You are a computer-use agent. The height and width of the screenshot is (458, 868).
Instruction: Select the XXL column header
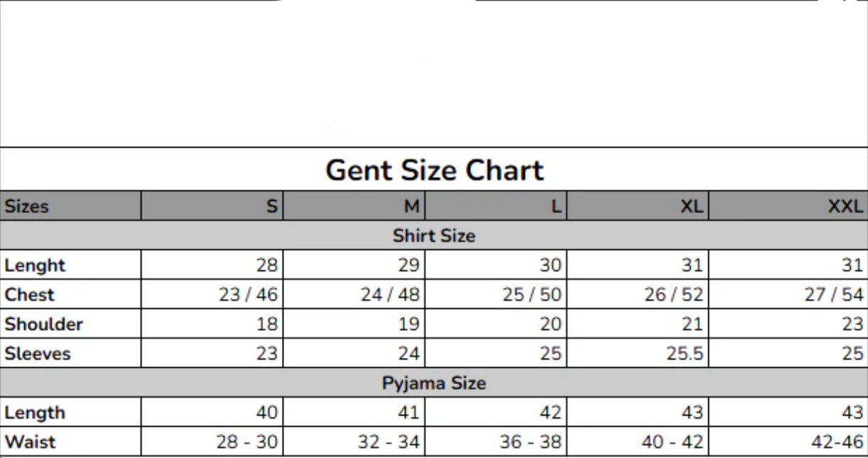coord(788,206)
